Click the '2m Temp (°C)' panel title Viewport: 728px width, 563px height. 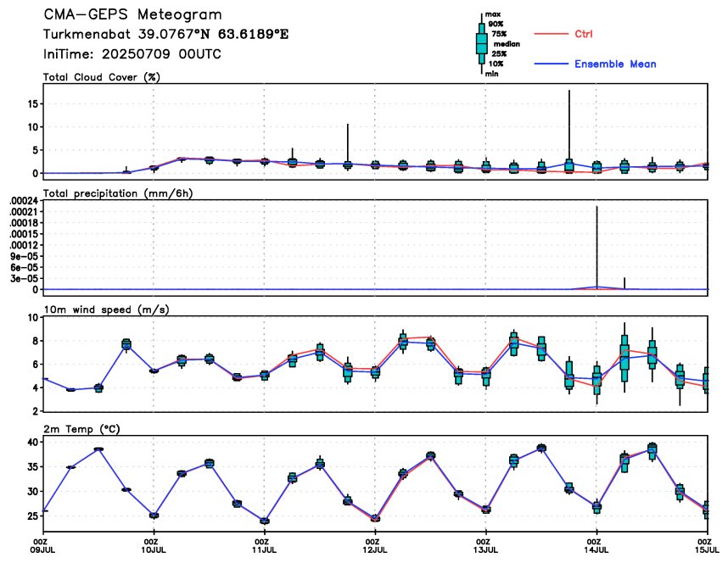coord(81,429)
